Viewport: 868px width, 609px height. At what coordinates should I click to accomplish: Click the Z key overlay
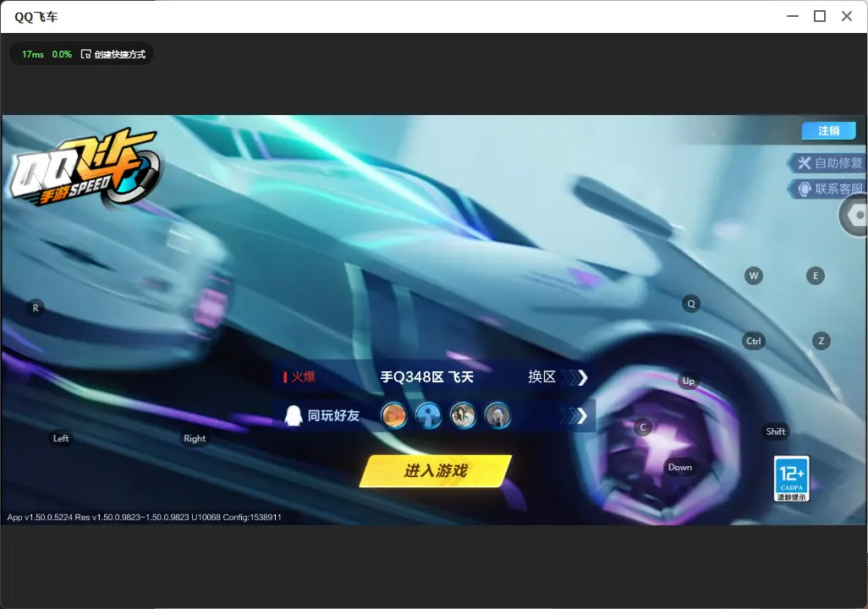point(821,341)
